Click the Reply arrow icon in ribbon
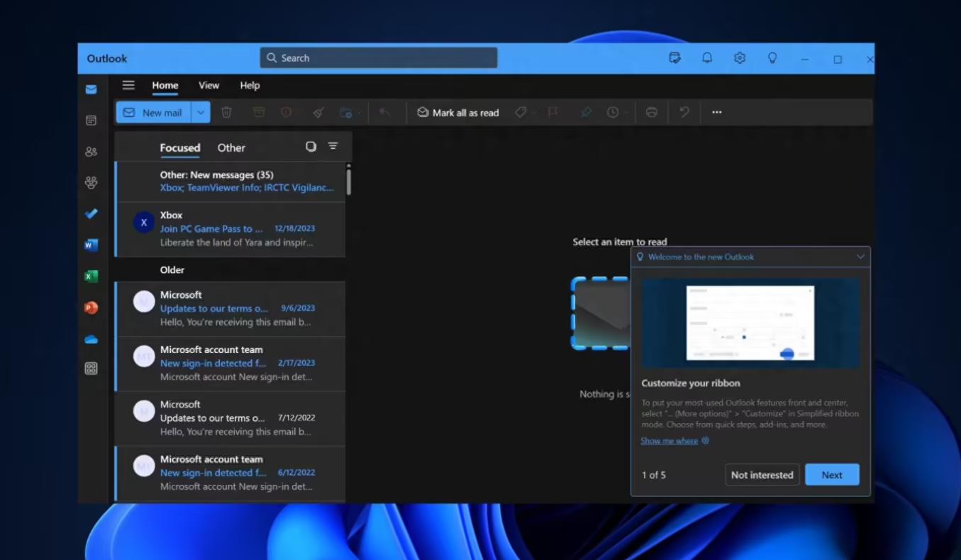The height and width of the screenshot is (560, 961). (385, 112)
